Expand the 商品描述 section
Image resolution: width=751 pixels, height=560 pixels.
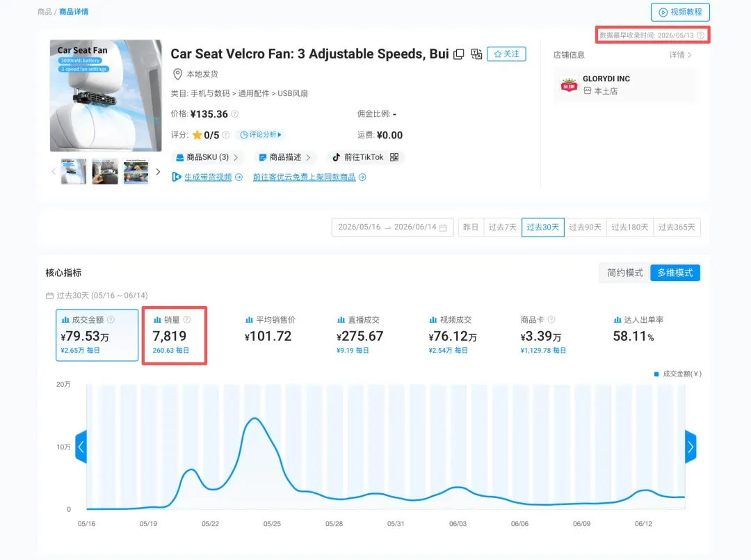(x=284, y=157)
